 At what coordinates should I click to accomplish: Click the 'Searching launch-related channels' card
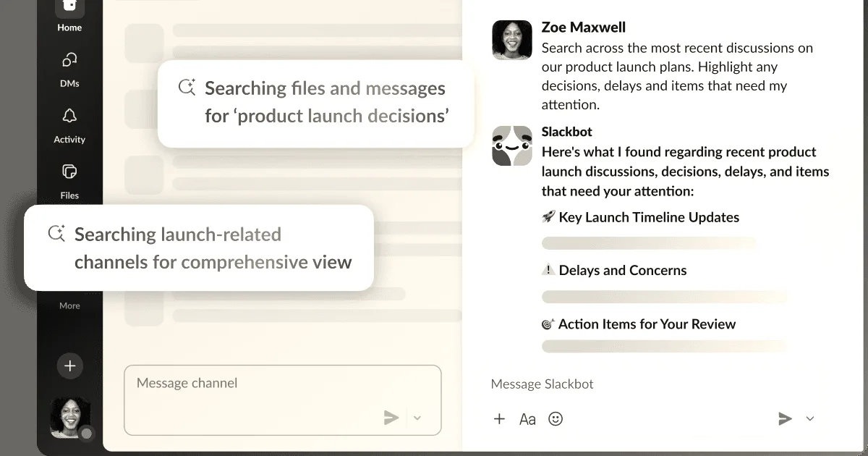(199, 248)
